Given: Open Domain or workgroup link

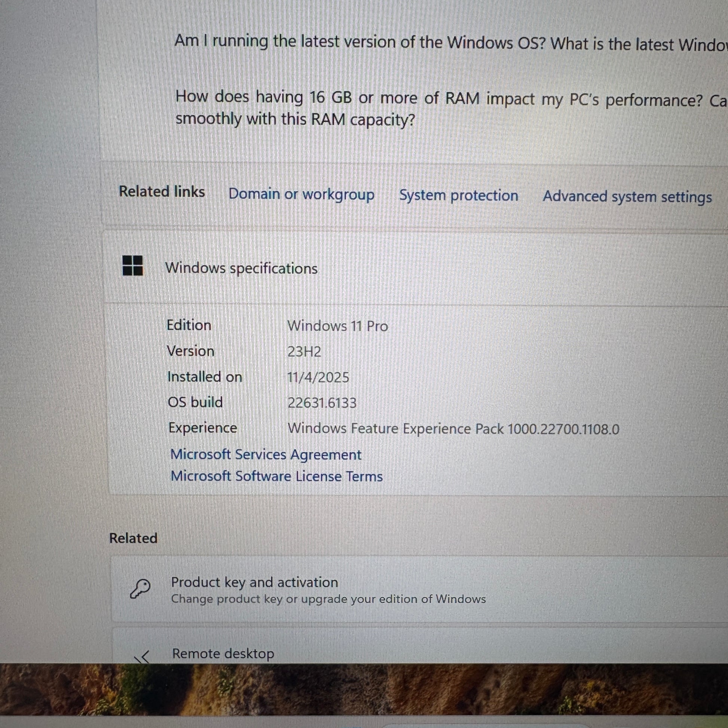Looking at the screenshot, I should tap(301, 194).
